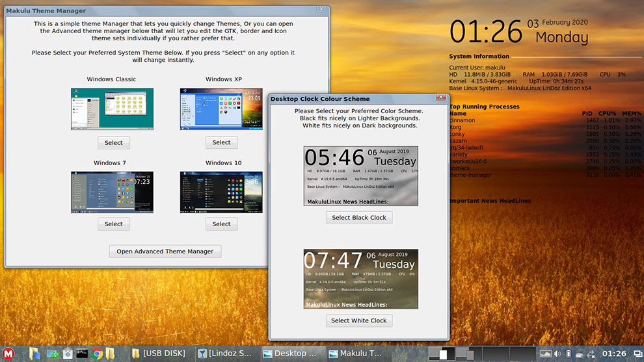Open Advanced Theme Manager
This screenshot has height=362, width=644.
click(x=165, y=251)
